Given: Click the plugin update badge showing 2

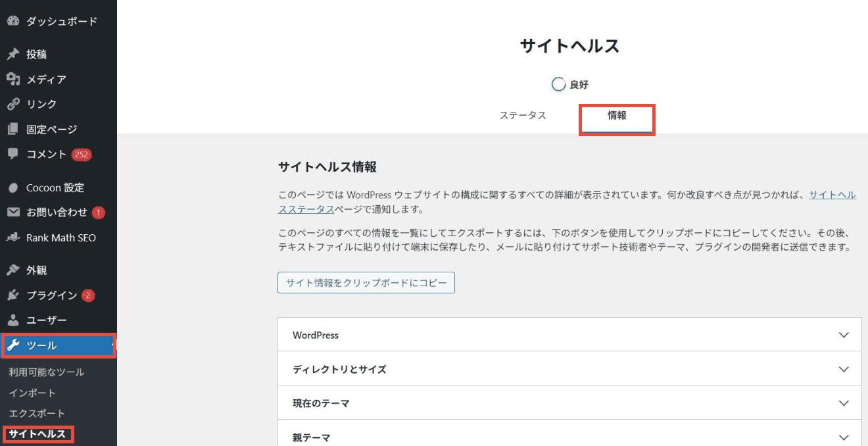Looking at the screenshot, I should [x=88, y=295].
